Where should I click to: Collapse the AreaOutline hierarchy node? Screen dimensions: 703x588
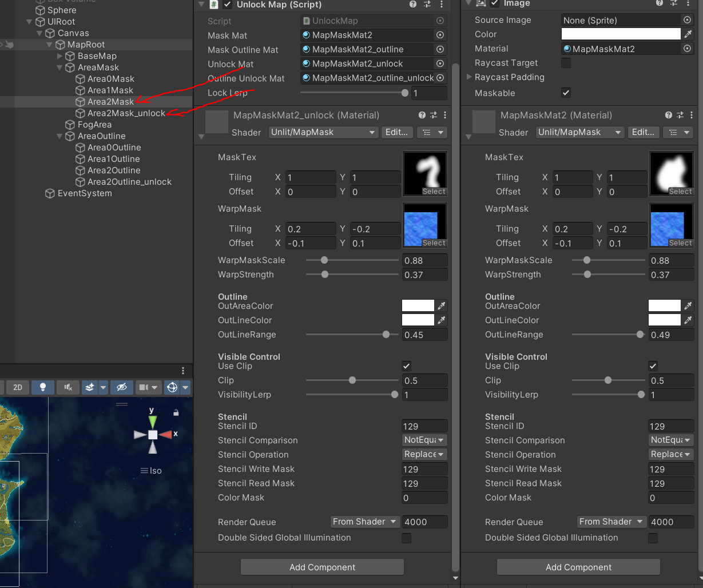tap(60, 136)
